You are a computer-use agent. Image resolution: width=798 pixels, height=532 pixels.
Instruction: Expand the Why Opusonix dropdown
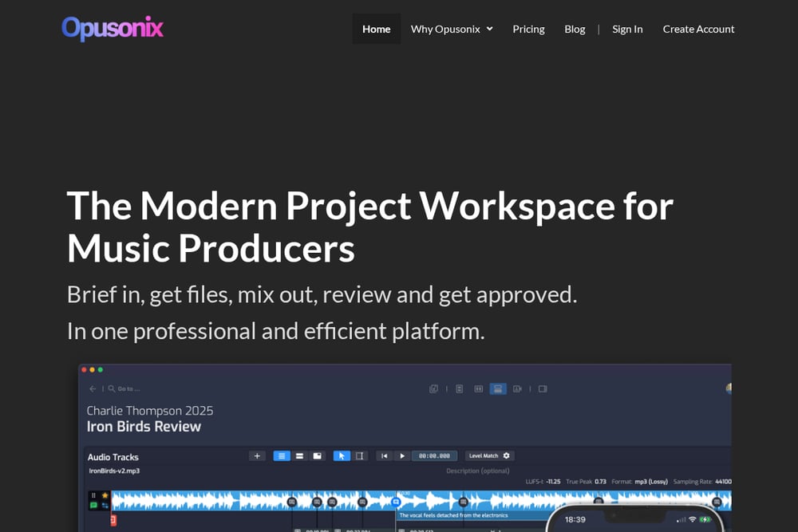452,29
